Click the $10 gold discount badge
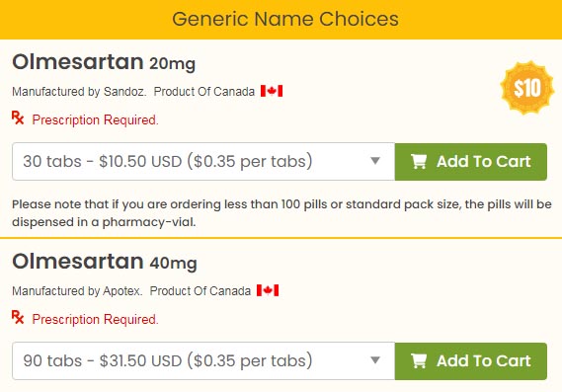This screenshot has width=562, height=392. point(526,88)
